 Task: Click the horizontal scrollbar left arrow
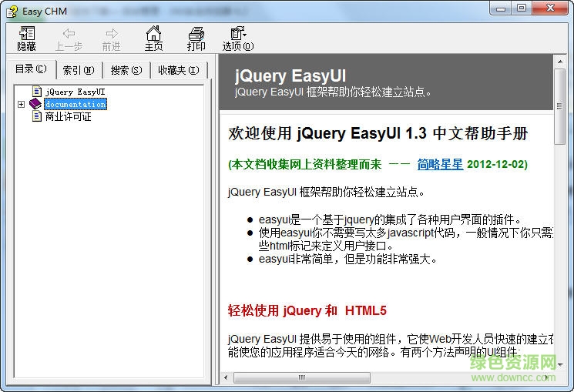click(x=226, y=377)
